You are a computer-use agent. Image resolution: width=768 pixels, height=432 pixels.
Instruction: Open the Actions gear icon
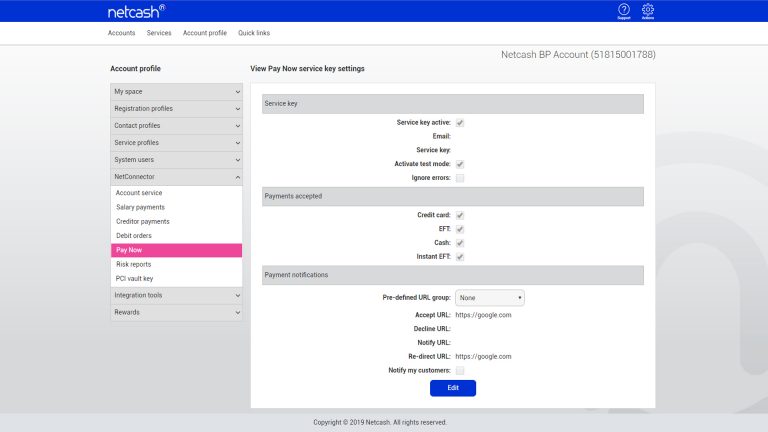[648, 11]
